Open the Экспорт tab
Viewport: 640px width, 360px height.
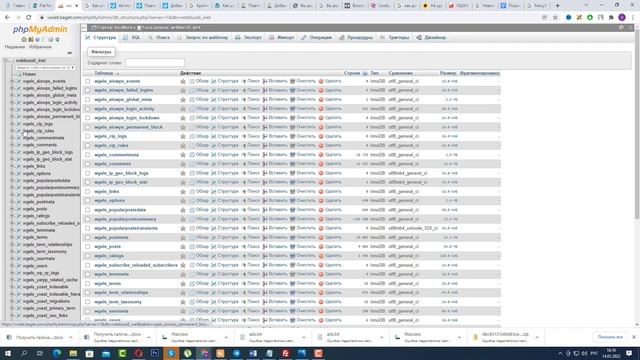click(249, 38)
